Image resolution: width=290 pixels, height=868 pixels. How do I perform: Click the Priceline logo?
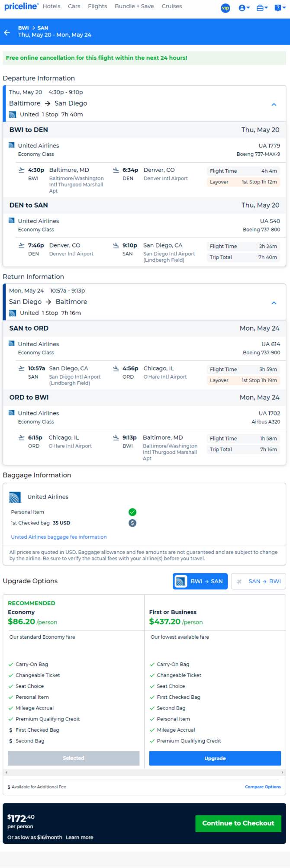pos(21,6)
